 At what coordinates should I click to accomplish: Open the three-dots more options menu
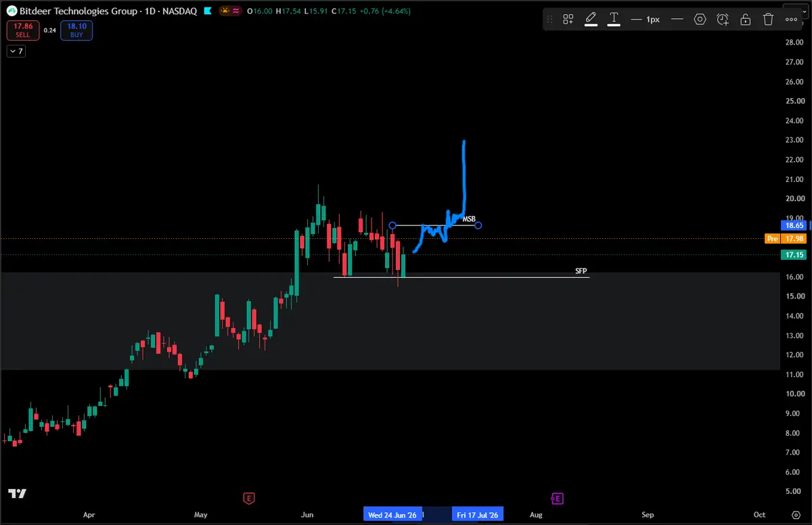(x=791, y=20)
